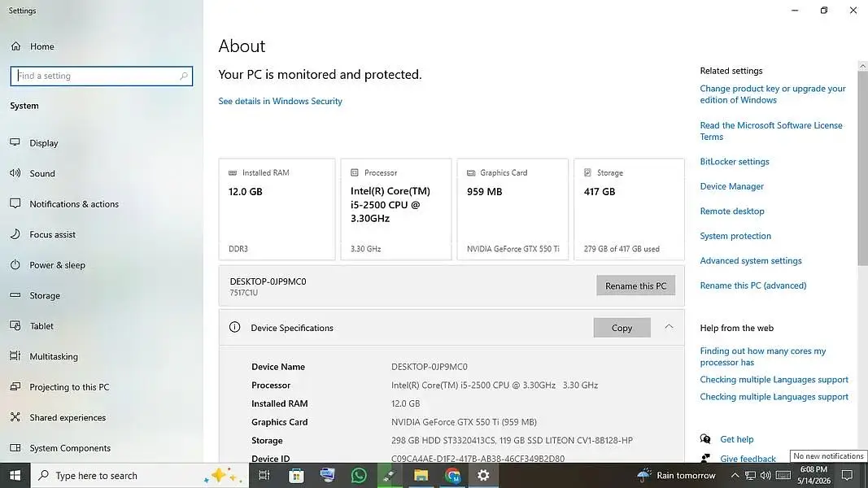Click the Processor card
The height and width of the screenshot is (488, 868).
click(x=396, y=209)
